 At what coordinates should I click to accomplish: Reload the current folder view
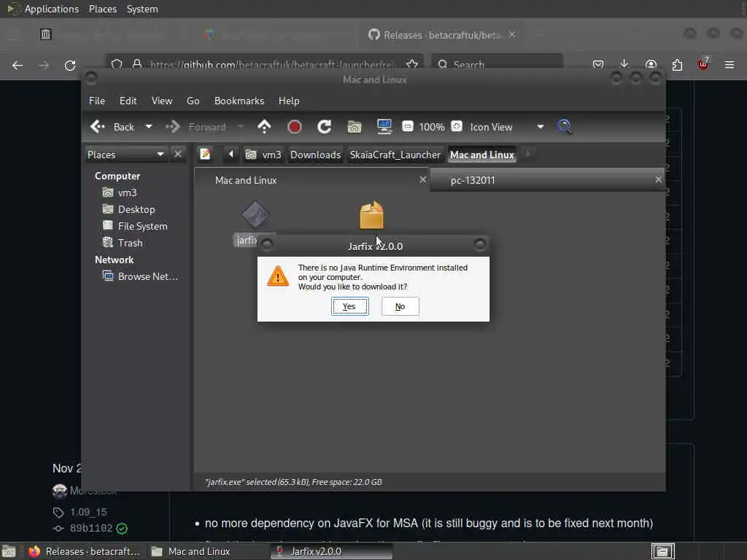tap(325, 127)
